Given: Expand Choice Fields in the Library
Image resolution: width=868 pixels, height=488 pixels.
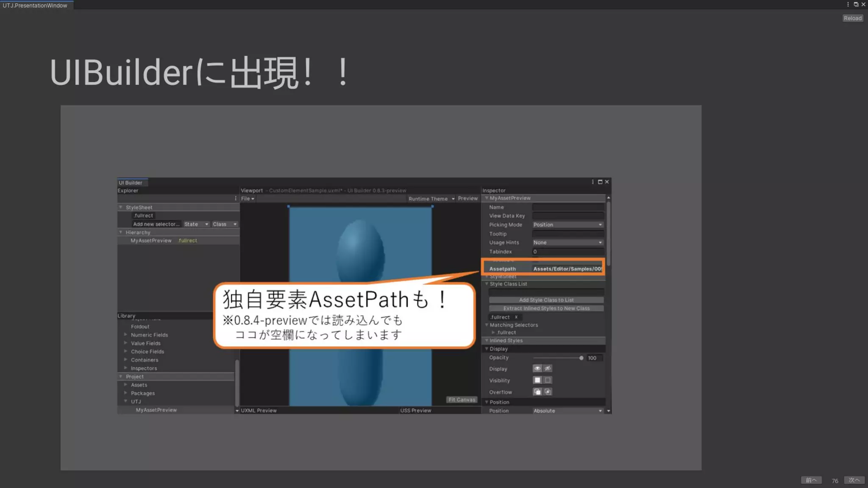Looking at the screenshot, I should (125, 352).
